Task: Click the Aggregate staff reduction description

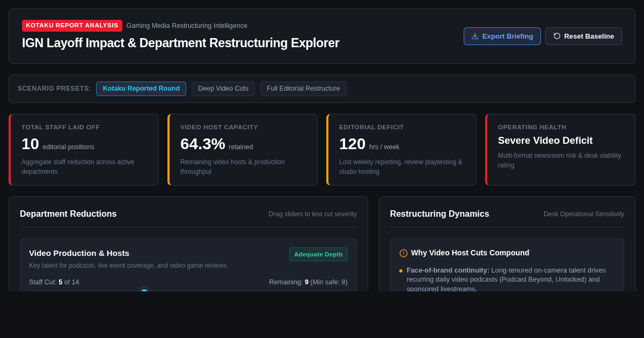Action: [78, 167]
